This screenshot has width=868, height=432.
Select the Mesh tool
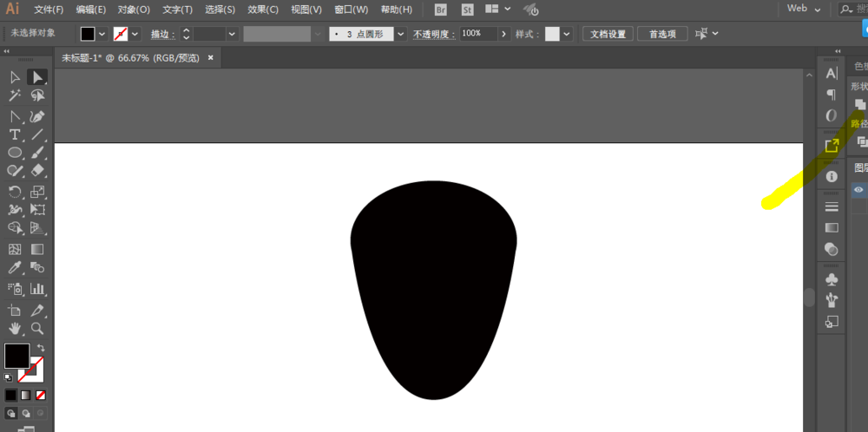[15, 250]
